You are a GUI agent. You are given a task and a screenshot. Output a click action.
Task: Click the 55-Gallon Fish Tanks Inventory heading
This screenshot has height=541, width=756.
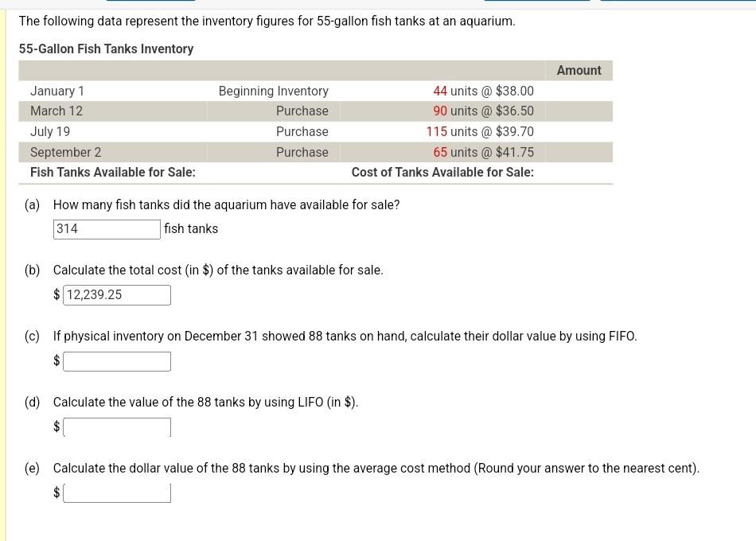[106, 49]
